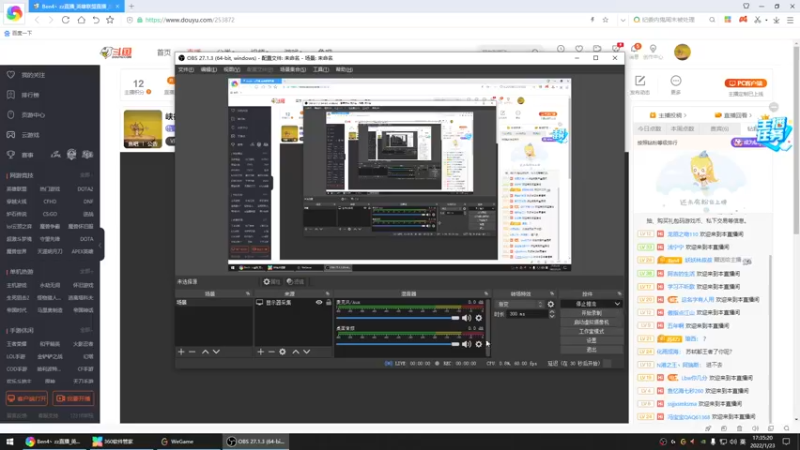Open OBS 工具 menu

point(321,69)
